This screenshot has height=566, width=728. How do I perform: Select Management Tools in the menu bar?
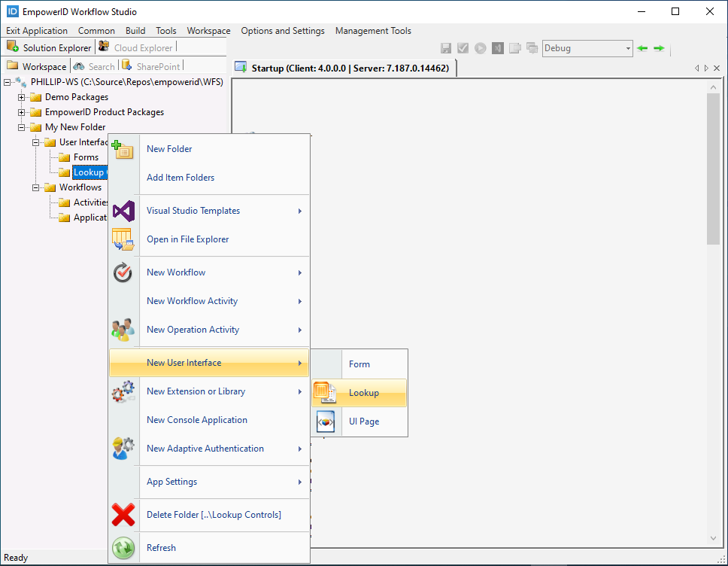click(x=373, y=31)
